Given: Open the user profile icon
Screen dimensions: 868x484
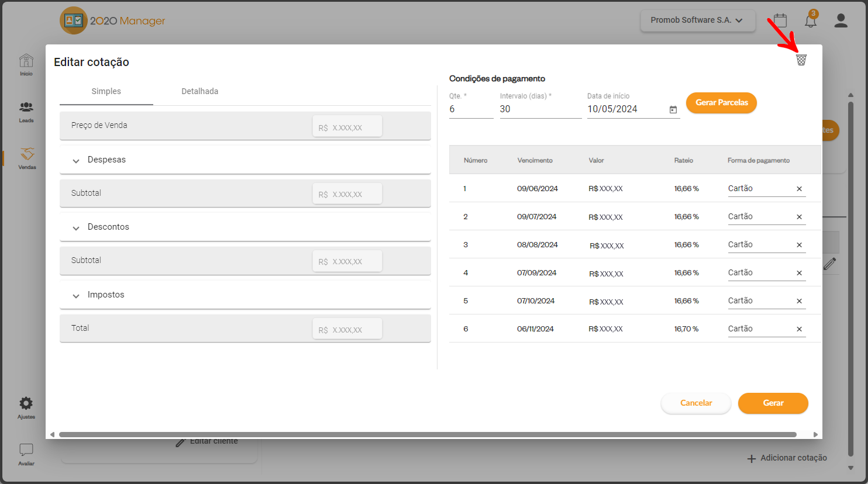Looking at the screenshot, I should pyautogui.click(x=841, y=20).
